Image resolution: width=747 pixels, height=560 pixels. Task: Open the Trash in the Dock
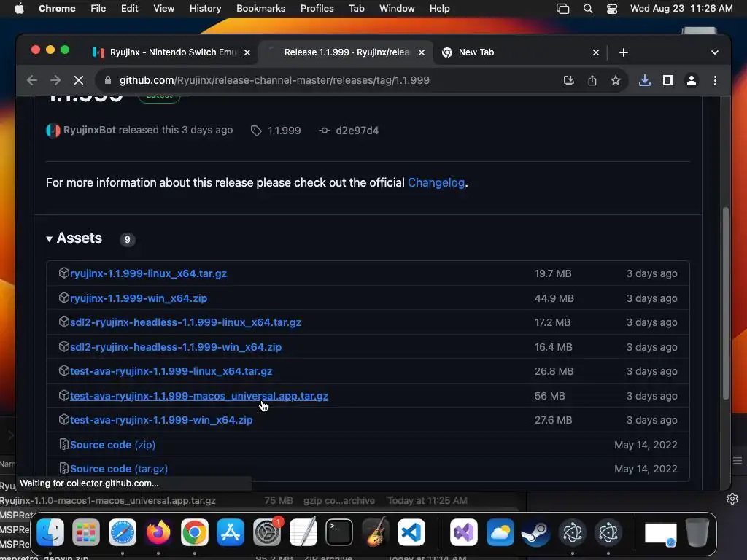(697, 532)
